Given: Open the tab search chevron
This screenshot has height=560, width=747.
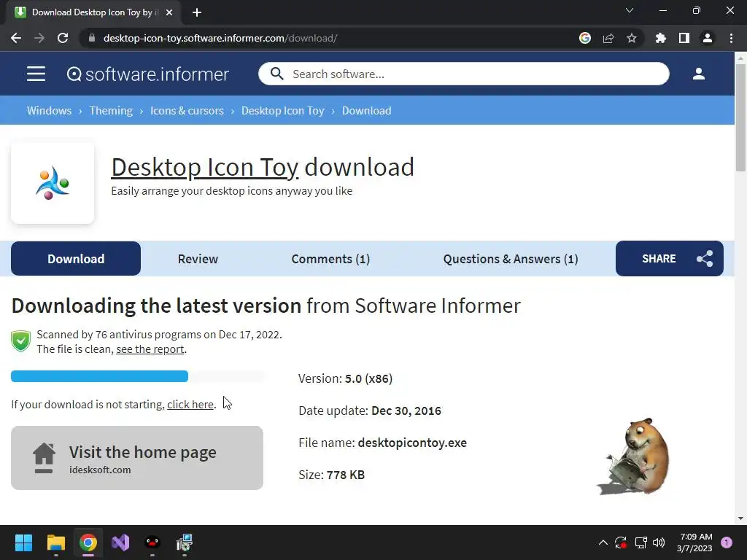Looking at the screenshot, I should coord(630,10).
